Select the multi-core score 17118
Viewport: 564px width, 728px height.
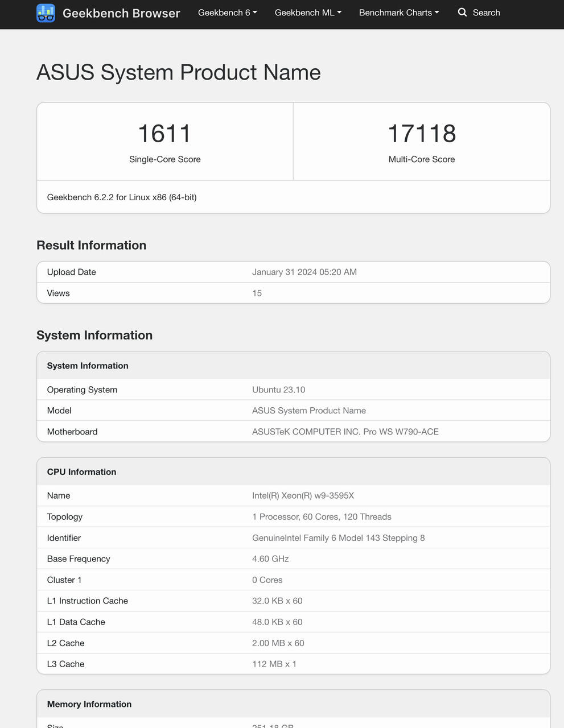(x=422, y=134)
